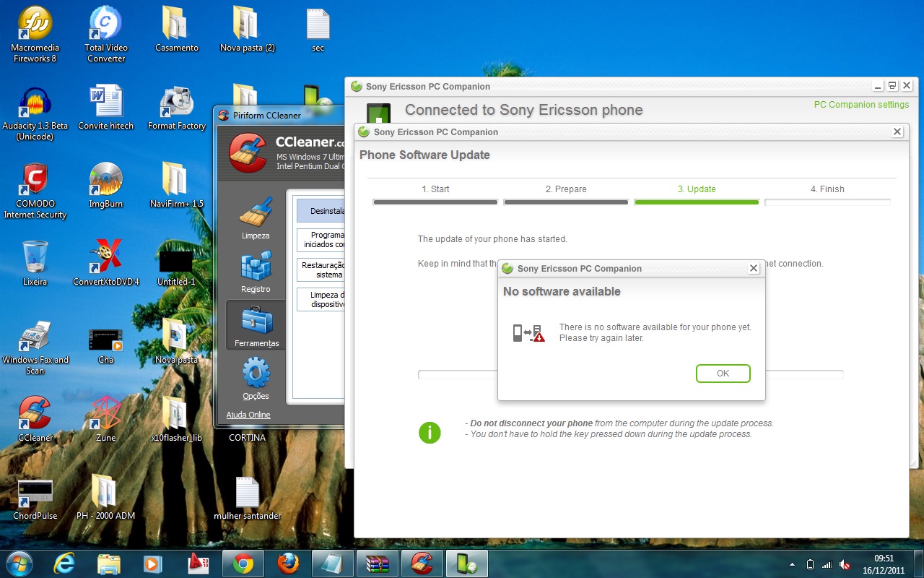The image size is (924, 578).
Task: Click the phone-computer warning icon in dialog
Action: 528,333
